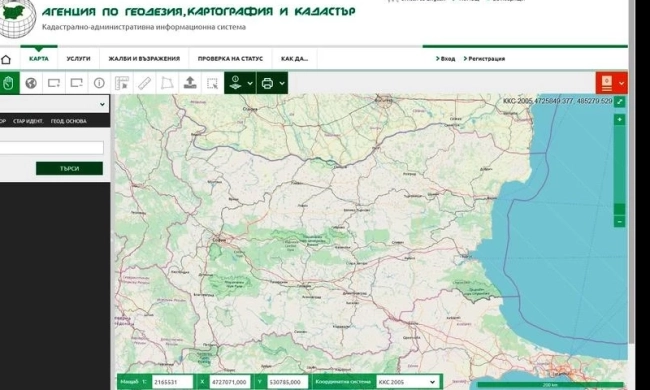This screenshot has width=650, height=390.
Task: Open the ruler-and-cursor measure tool
Action: [x=122, y=83]
